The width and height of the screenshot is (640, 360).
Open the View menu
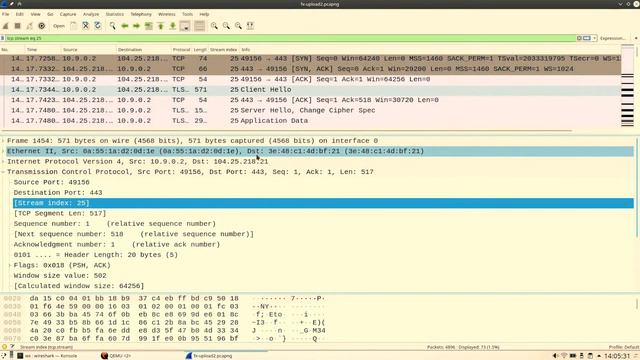pos(35,14)
